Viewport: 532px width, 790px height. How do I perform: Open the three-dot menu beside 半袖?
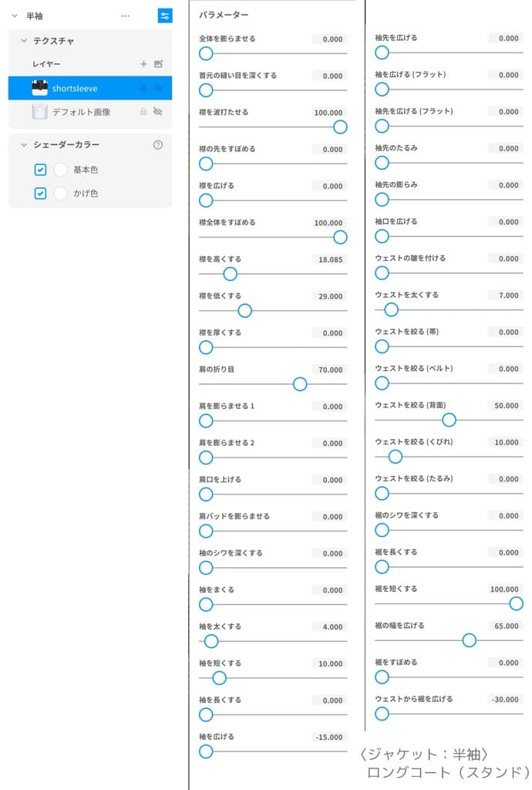point(126,15)
